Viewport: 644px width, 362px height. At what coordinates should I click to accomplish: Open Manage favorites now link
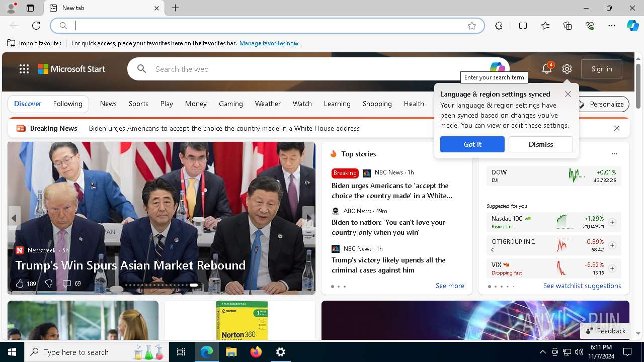point(269,43)
